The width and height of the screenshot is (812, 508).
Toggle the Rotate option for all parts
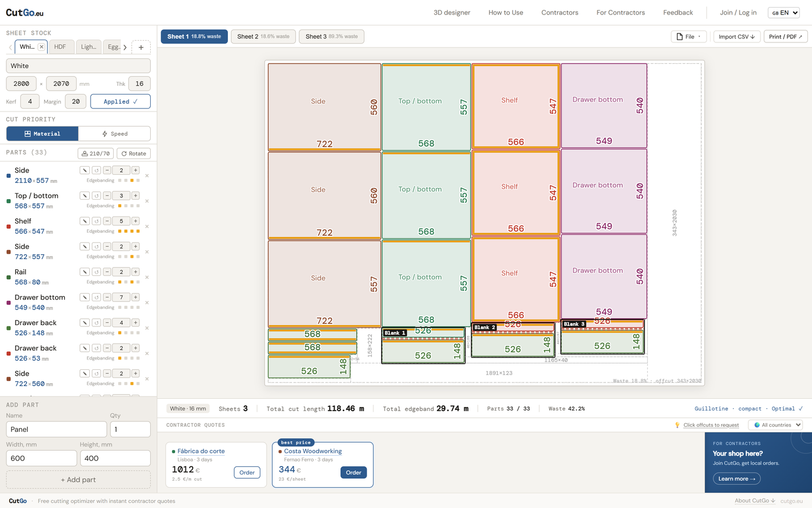click(133, 153)
